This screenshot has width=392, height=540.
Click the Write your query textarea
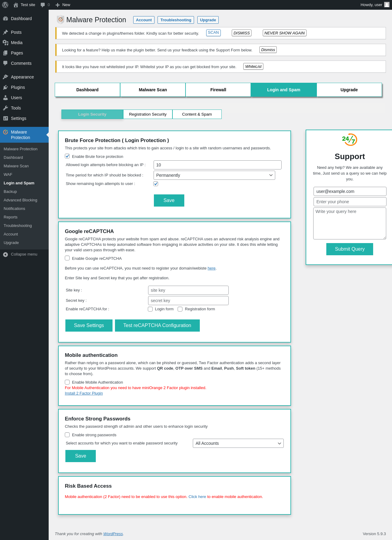[350, 223]
